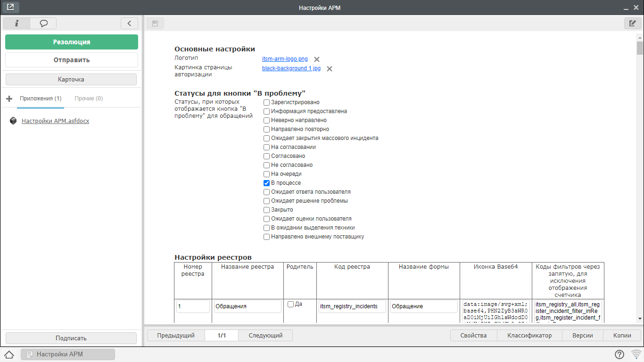
Task: Open the black-background 1.jpg link
Action: tap(291, 68)
